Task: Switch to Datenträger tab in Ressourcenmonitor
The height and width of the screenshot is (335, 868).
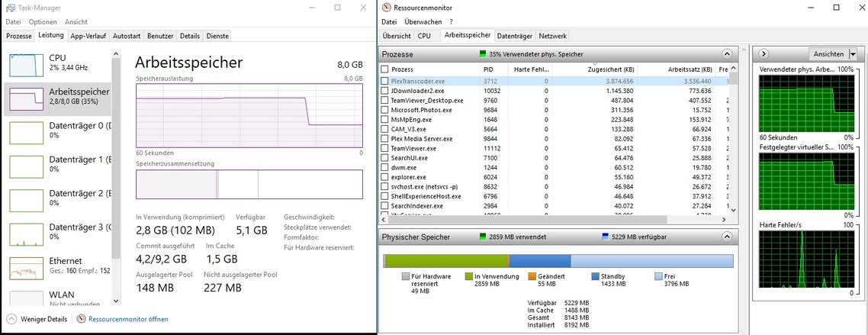Action: coord(515,36)
